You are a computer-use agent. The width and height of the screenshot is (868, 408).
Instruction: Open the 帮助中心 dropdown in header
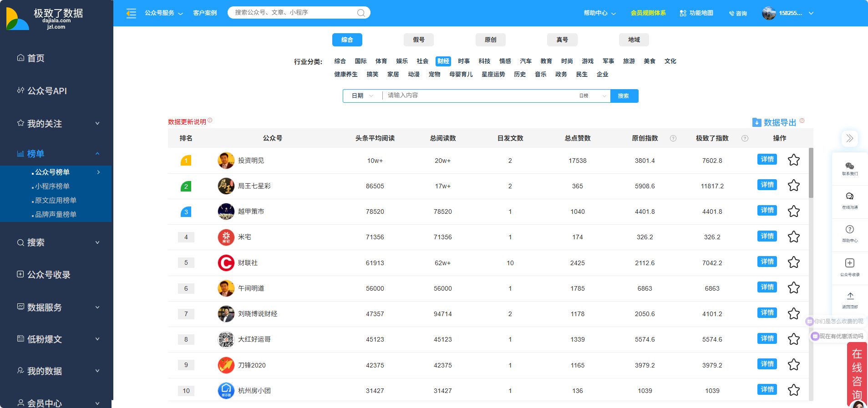click(600, 13)
